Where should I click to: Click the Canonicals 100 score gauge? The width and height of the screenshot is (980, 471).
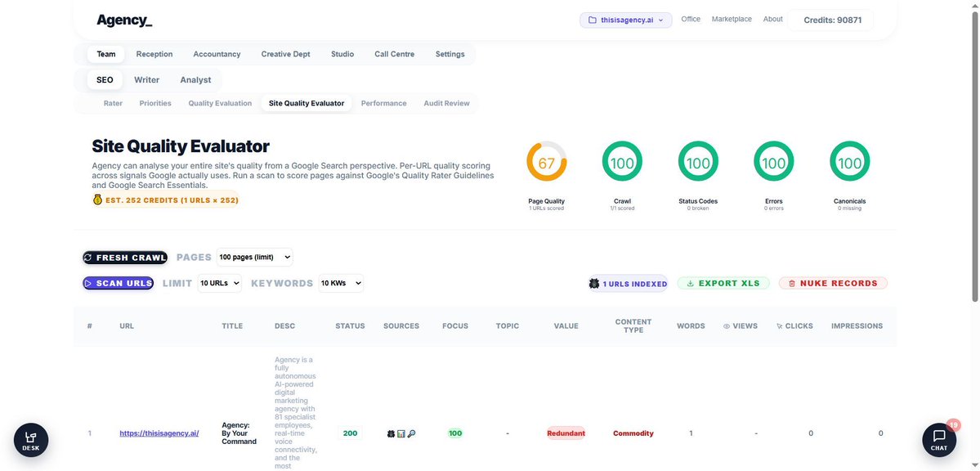(x=849, y=162)
